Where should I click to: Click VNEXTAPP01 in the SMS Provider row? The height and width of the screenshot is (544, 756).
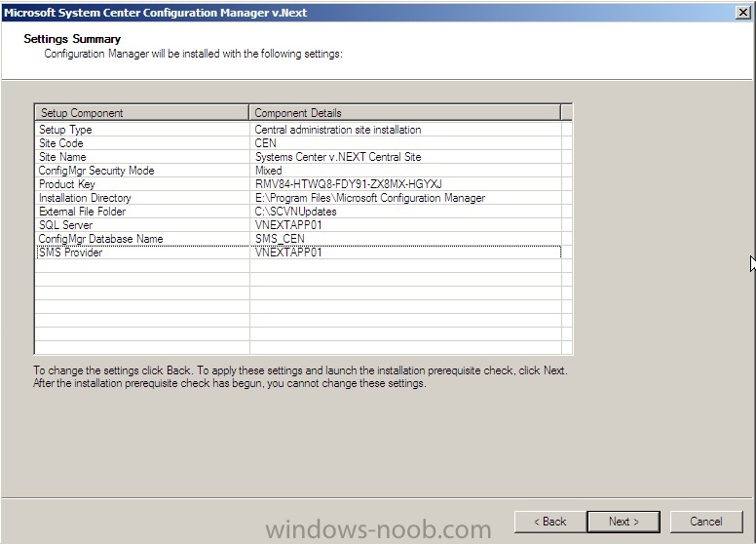[x=287, y=253]
